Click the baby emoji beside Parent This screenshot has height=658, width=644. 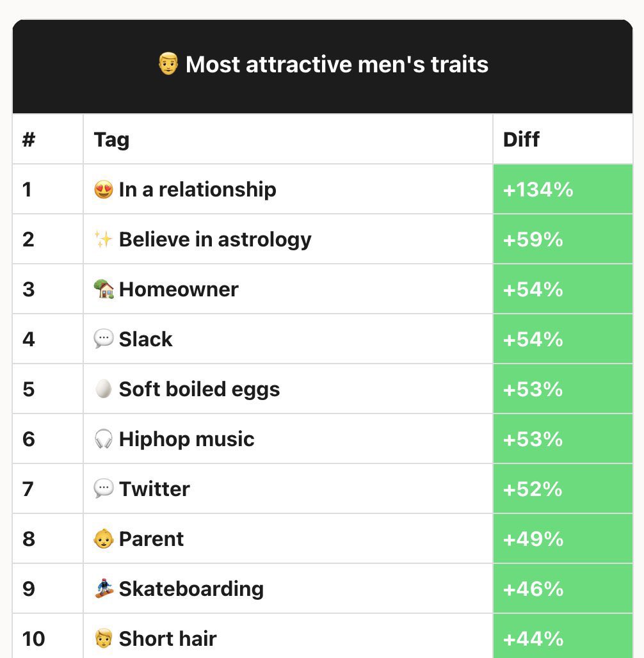click(103, 539)
